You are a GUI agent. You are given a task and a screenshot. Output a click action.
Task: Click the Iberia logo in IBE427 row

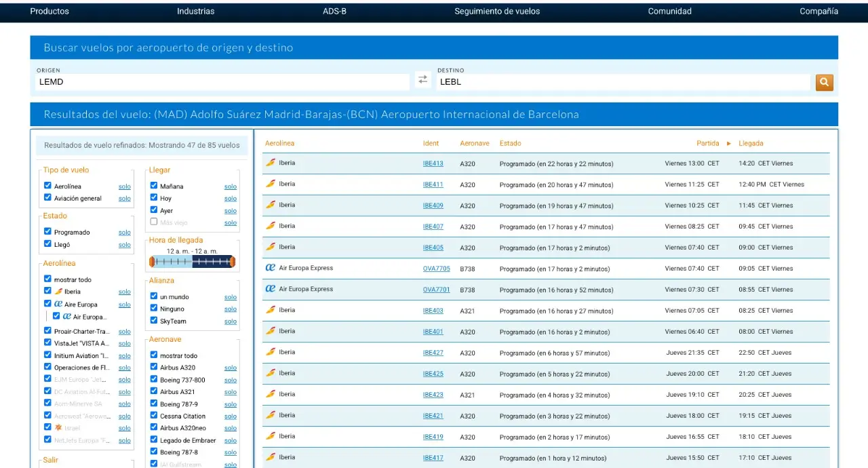(271, 352)
